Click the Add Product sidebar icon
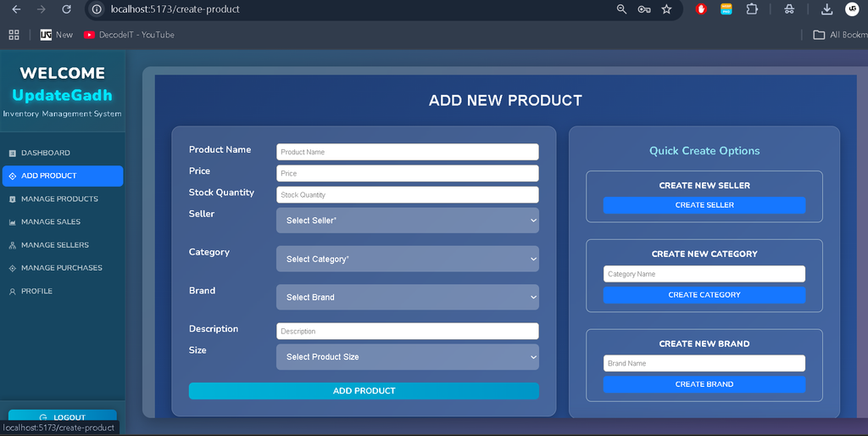 (12, 176)
